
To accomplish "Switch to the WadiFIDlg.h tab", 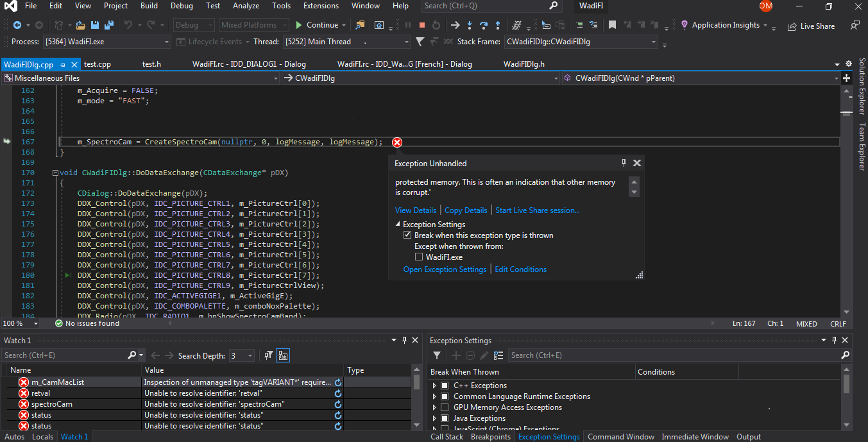I will pos(523,64).
